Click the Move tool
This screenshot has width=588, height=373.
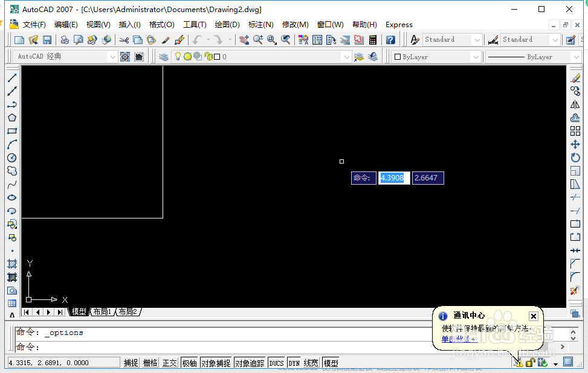[x=575, y=144]
